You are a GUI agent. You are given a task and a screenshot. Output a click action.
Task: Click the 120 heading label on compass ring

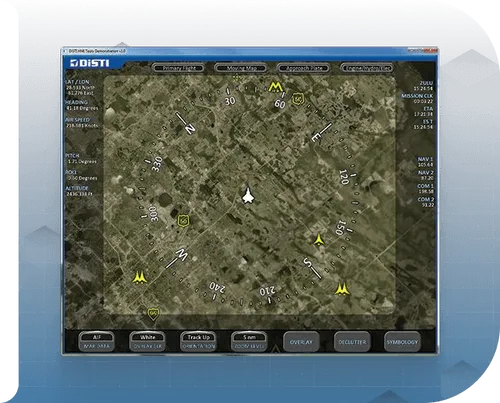click(344, 177)
